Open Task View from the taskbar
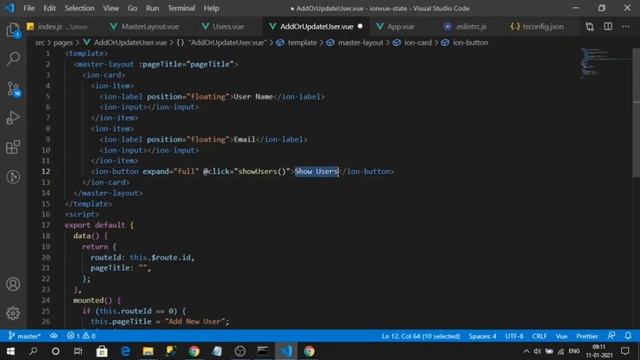Viewport: 640px width, 360px height. 78,351
